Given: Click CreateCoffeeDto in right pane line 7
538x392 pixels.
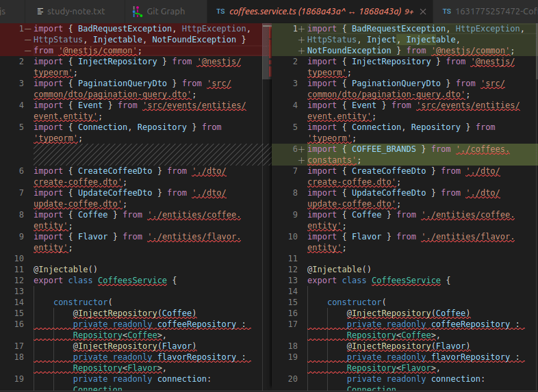Looking at the screenshot, I should click(389, 171).
